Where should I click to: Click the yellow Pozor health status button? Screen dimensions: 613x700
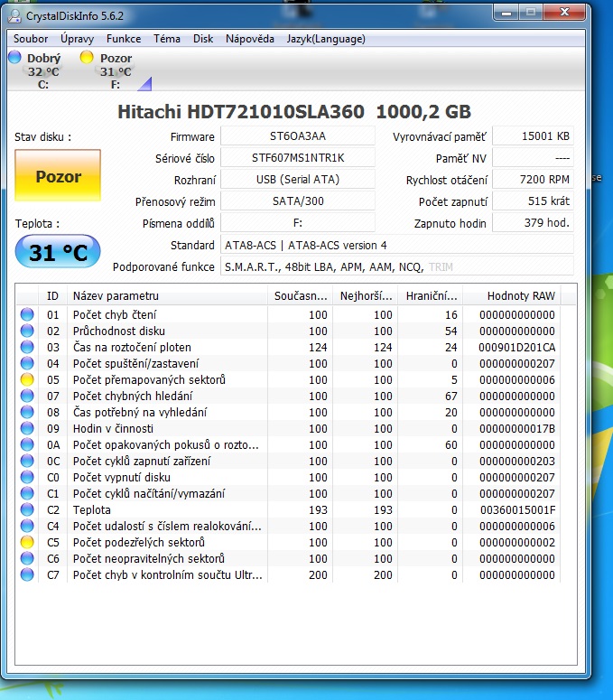pos(58,175)
